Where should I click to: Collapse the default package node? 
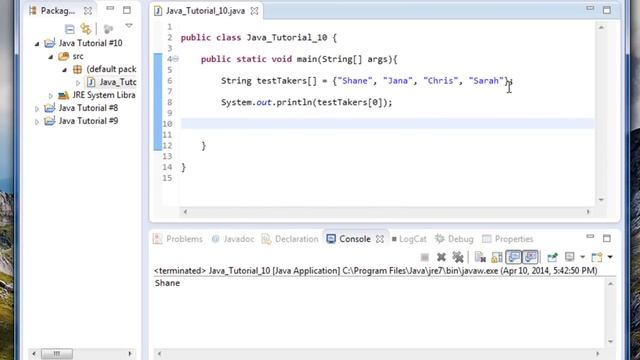pos(64,70)
